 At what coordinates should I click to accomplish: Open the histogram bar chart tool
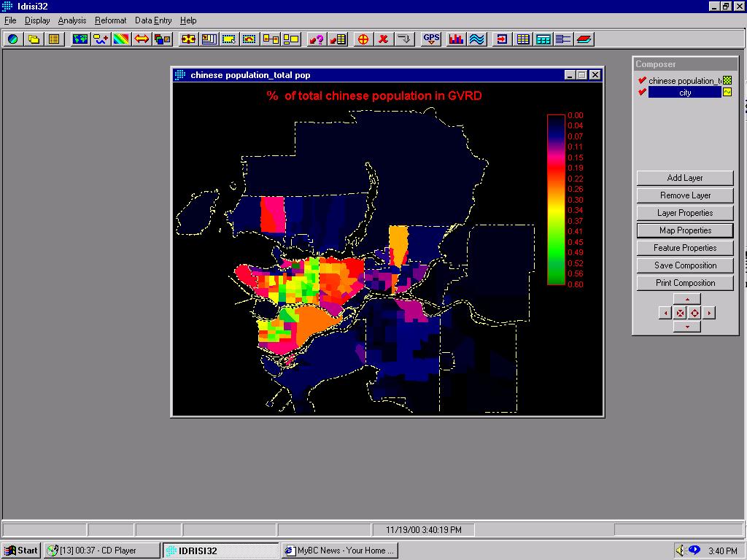click(457, 39)
